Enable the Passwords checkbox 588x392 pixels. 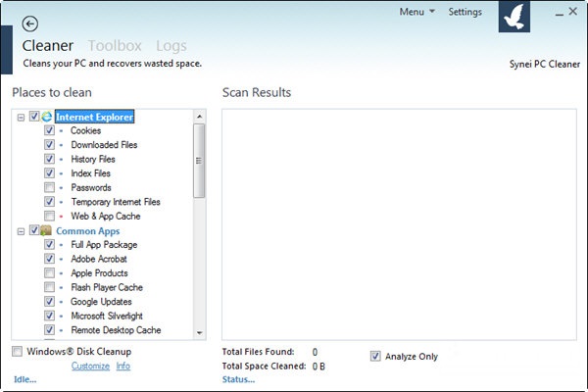click(x=49, y=187)
